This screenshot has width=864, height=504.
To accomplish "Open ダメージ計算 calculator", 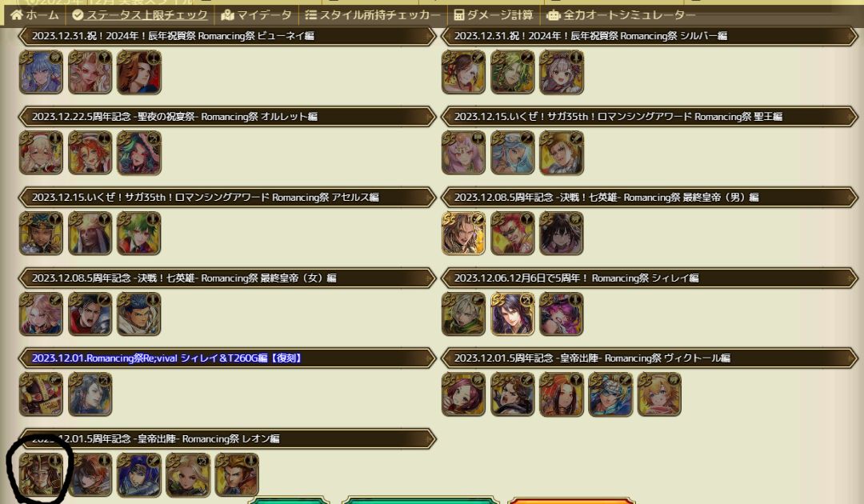I will 494,15.
